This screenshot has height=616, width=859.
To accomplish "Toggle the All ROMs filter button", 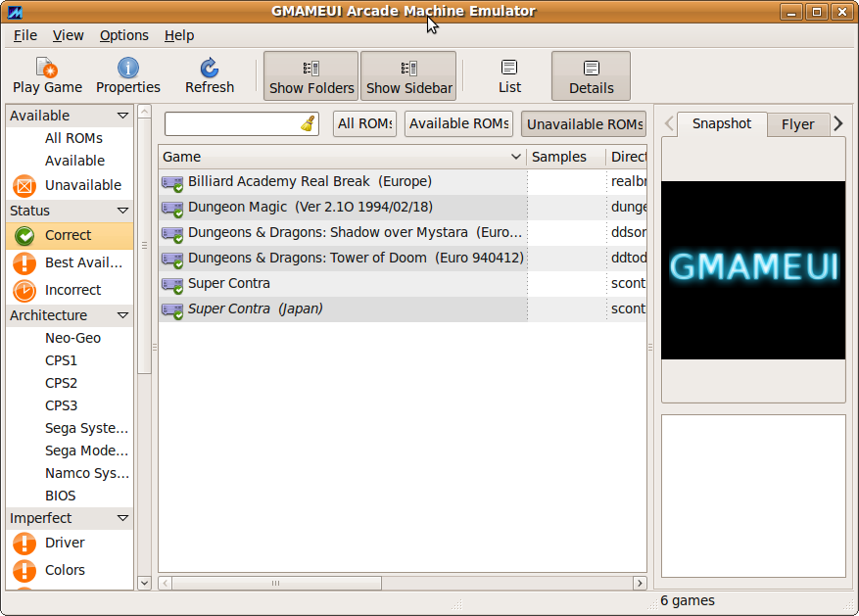I will coord(365,123).
